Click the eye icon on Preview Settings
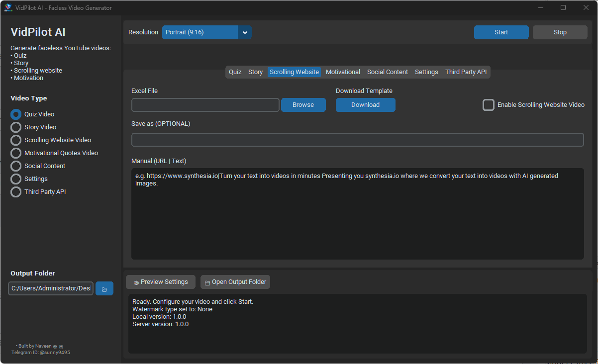Image resolution: width=598 pixels, height=364 pixels. pyautogui.click(x=135, y=282)
